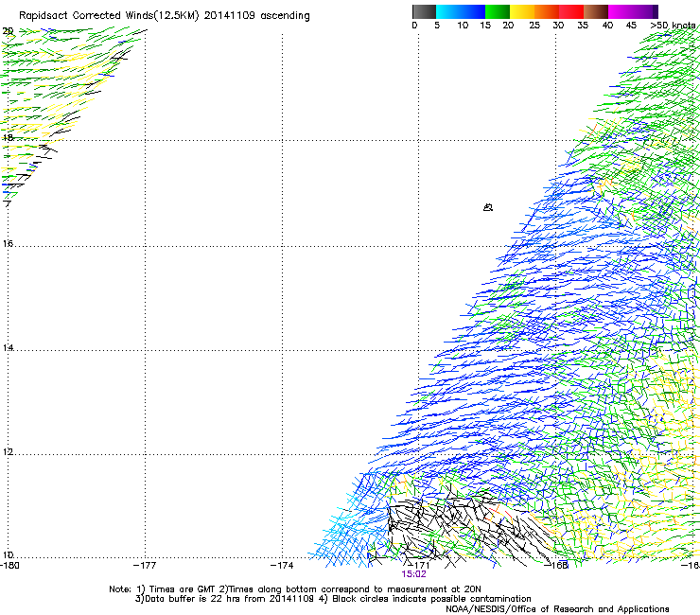
Task: Pick the gray 0–5 knot legend band
Action: [424, 11]
